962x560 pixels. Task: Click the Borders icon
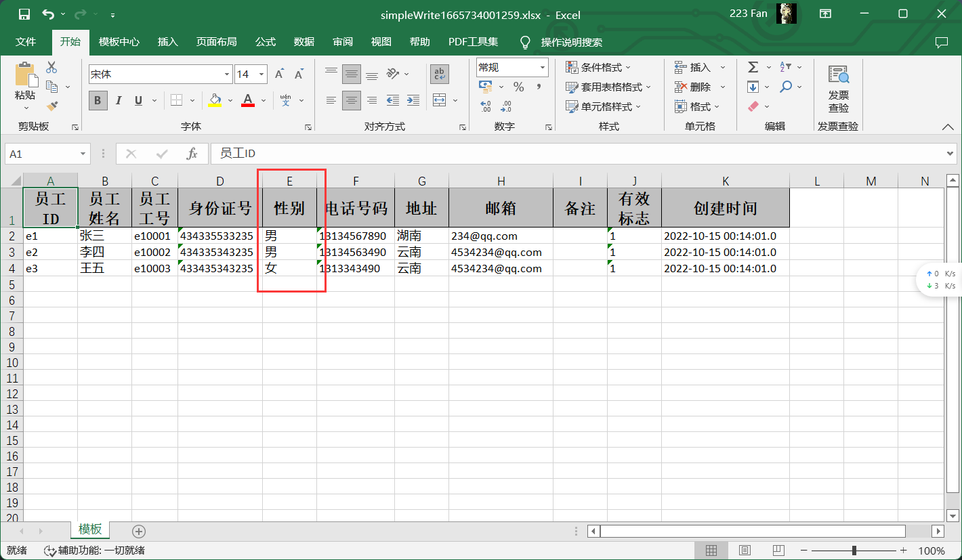(176, 100)
